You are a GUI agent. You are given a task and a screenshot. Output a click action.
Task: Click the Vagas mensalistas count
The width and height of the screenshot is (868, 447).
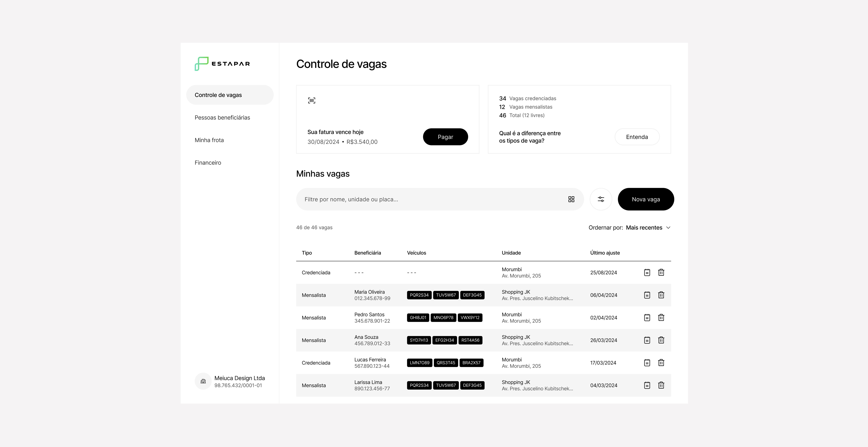pyautogui.click(x=526, y=107)
